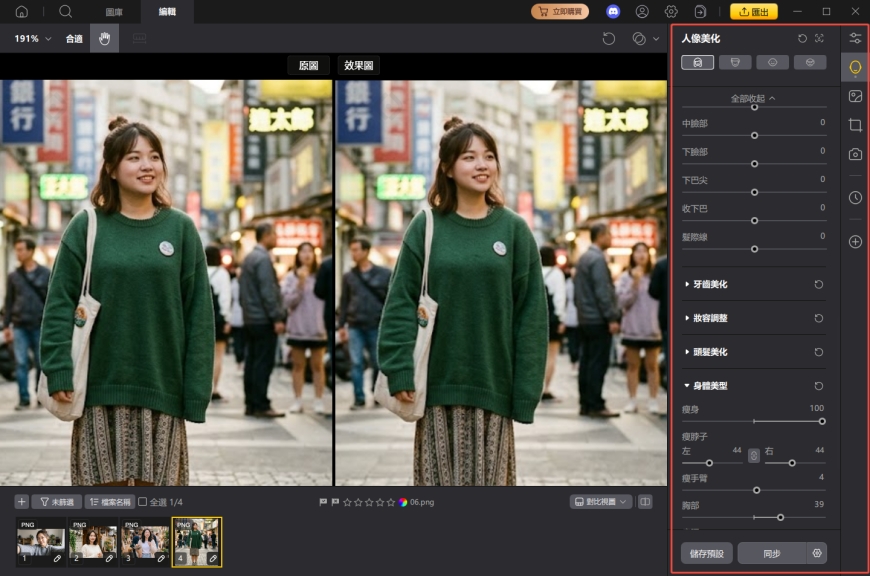Click the plus icon at sidebar bottom
Viewport: 870px width, 576px height.
856,242
